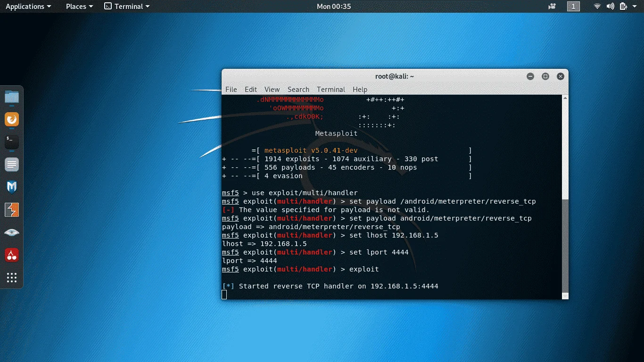Open the text editor dock icon

coord(12,165)
